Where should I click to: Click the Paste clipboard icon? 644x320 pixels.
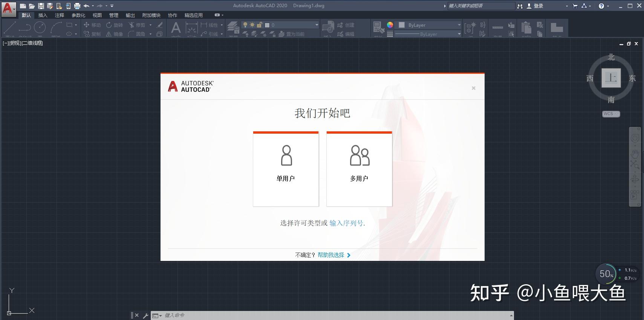pos(526,28)
